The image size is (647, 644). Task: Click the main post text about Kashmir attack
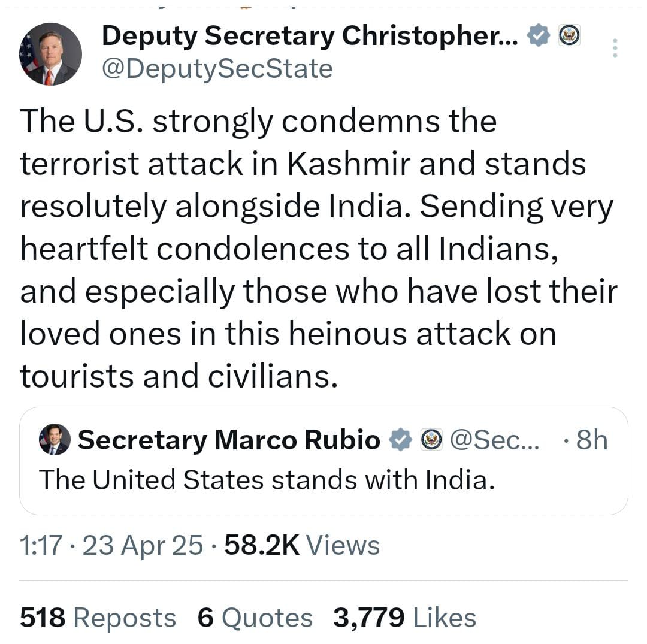(319, 249)
